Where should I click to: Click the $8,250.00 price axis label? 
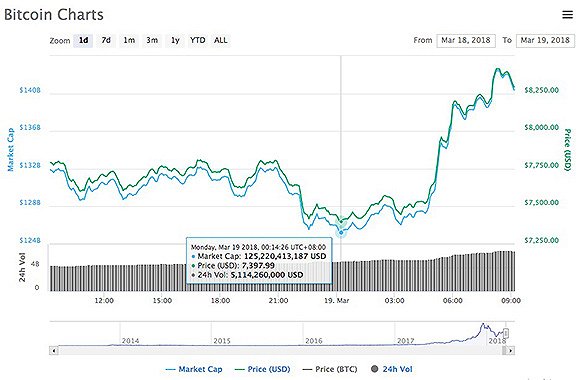pos(541,90)
